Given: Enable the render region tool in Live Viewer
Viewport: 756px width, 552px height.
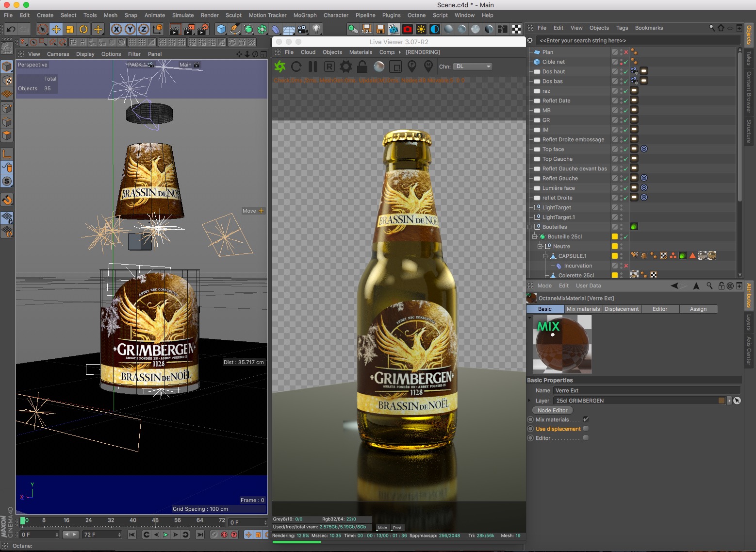Looking at the screenshot, I should click(x=395, y=67).
